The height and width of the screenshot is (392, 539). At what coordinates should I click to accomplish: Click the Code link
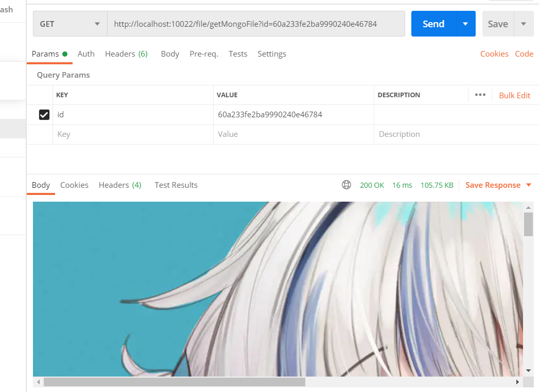(524, 54)
